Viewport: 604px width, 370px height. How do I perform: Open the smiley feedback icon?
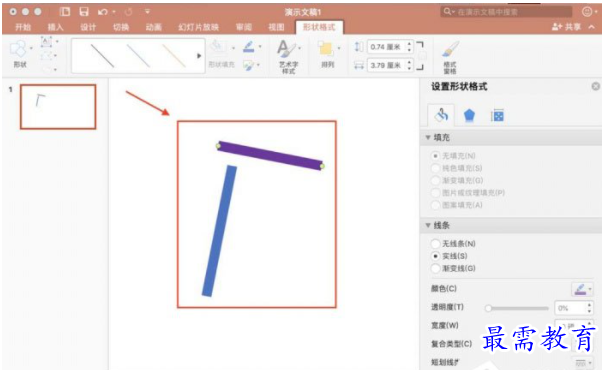coord(587,12)
